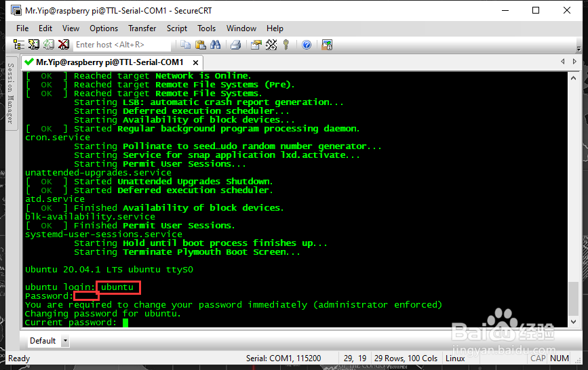Viewport: 588px width, 370px height.
Task: Close the TTL-Serial-COM1 session tab
Action: (x=195, y=62)
